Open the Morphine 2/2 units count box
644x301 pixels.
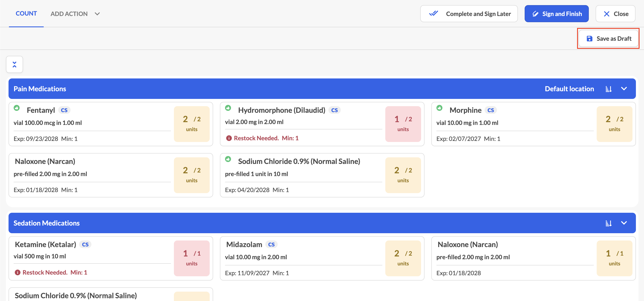tap(615, 124)
